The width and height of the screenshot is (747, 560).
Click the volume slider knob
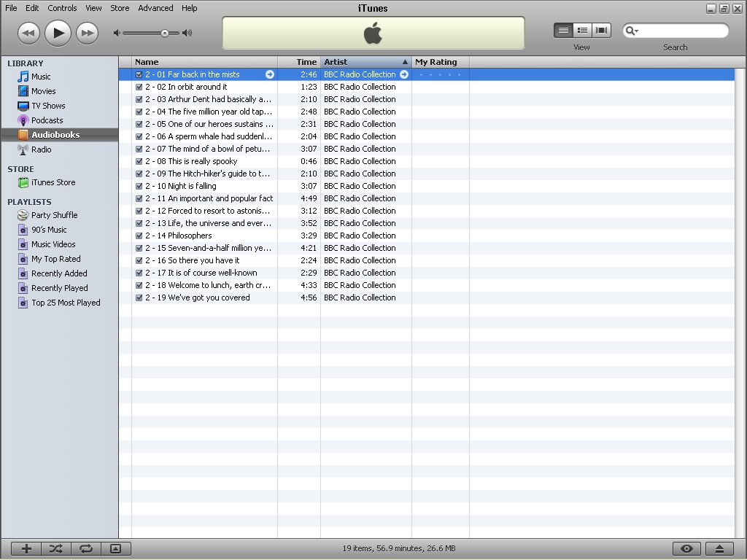pos(164,33)
